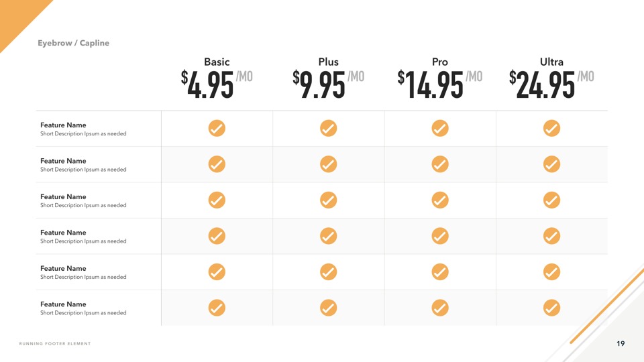Select the Plus plan heading
This screenshot has height=362, width=644.
coord(329,62)
